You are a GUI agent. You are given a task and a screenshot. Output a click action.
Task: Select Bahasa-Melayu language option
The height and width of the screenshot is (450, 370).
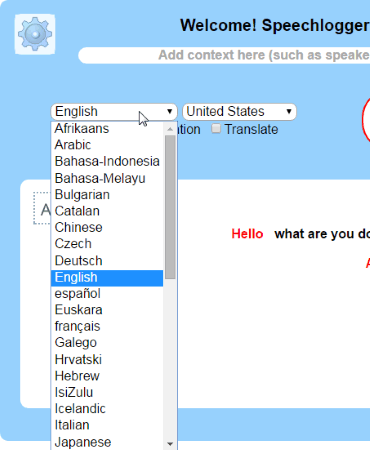coord(107,178)
